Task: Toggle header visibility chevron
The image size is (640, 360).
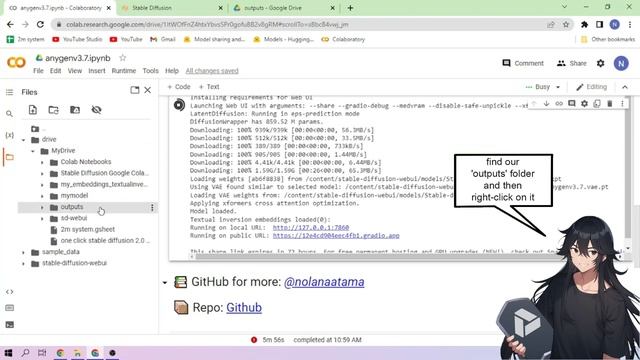Action: pos(625,87)
